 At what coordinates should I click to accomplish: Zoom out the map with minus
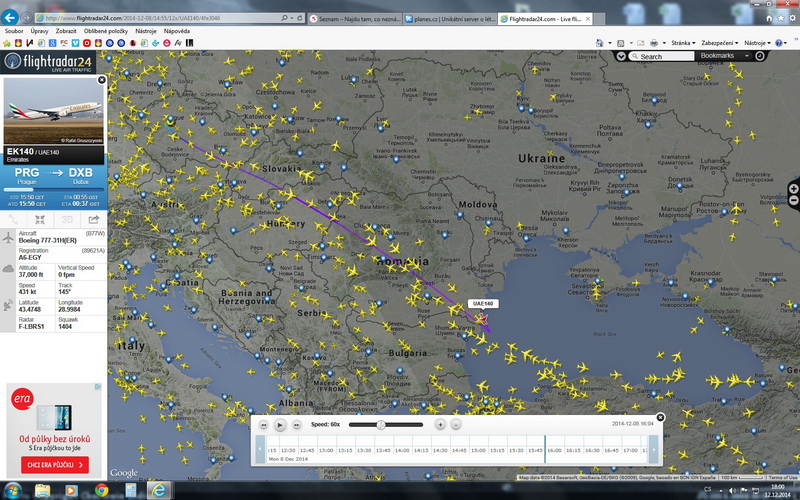(794, 201)
